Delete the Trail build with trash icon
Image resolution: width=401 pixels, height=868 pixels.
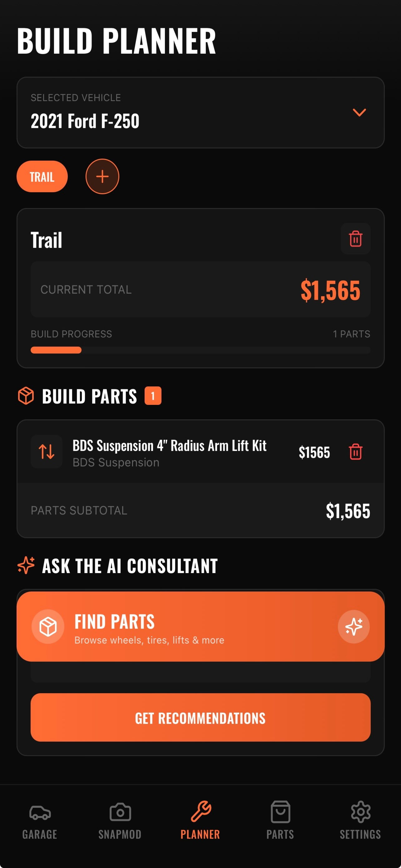tap(355, 239)
